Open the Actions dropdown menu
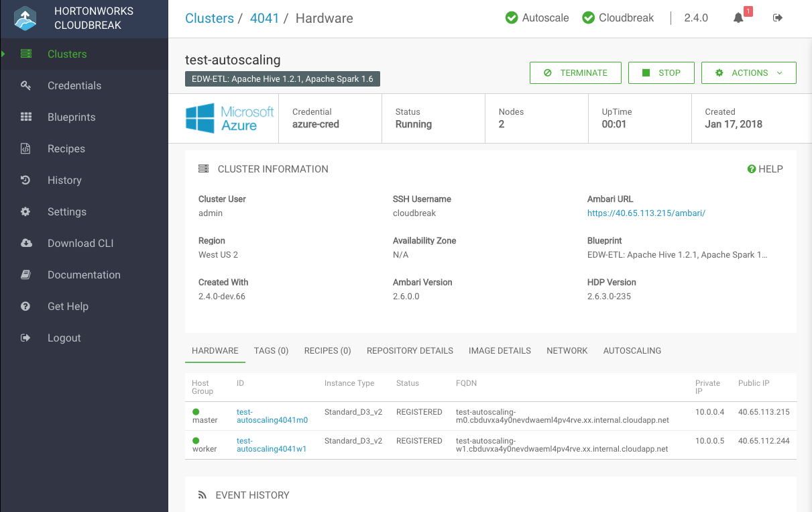Viewport: 812px width, 512px height. point(748,73)
